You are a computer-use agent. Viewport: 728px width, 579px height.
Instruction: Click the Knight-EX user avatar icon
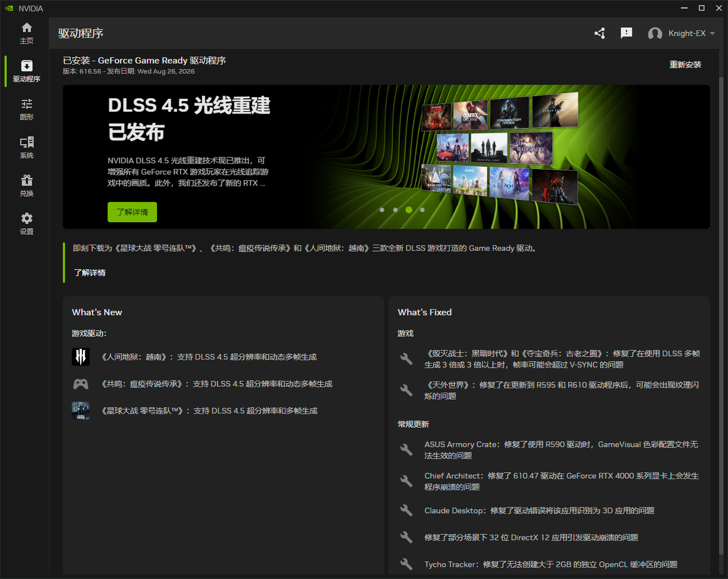pyautogui.click(x=655, y=34)
